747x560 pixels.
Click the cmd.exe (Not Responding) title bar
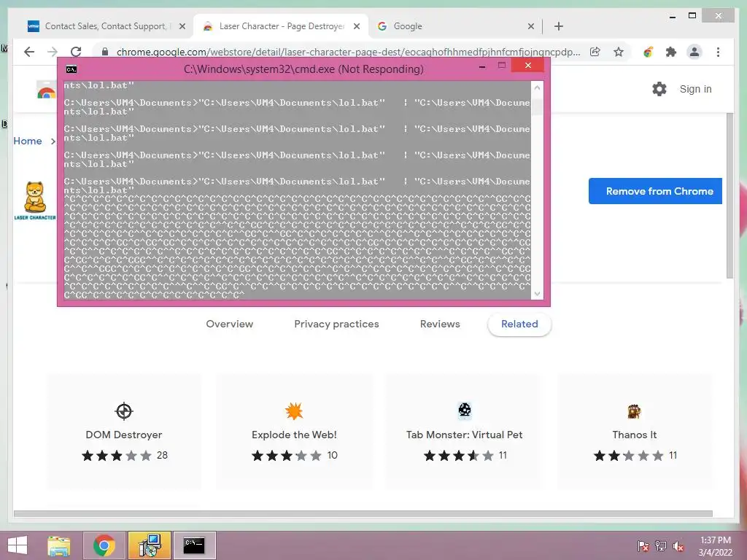pos(303,69)
